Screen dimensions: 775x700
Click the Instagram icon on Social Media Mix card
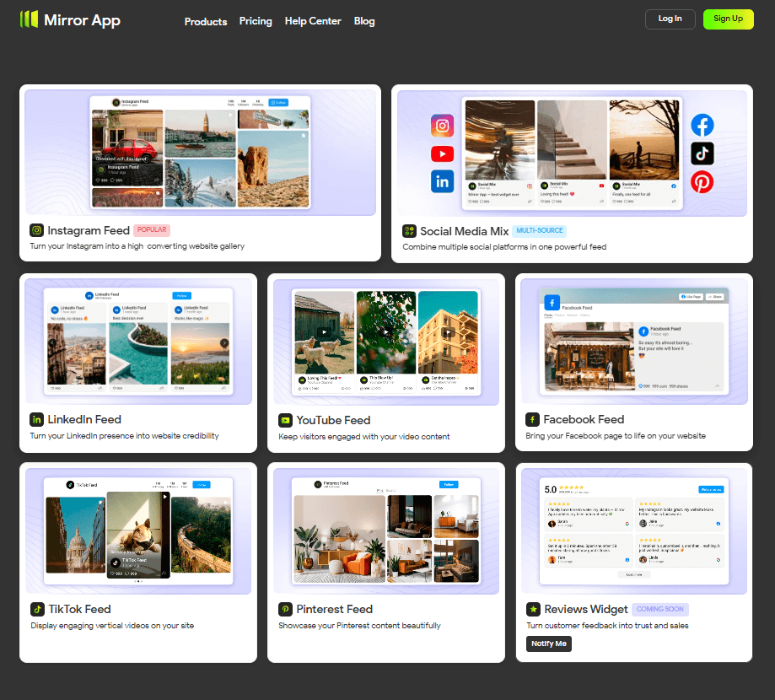[442, 125]
